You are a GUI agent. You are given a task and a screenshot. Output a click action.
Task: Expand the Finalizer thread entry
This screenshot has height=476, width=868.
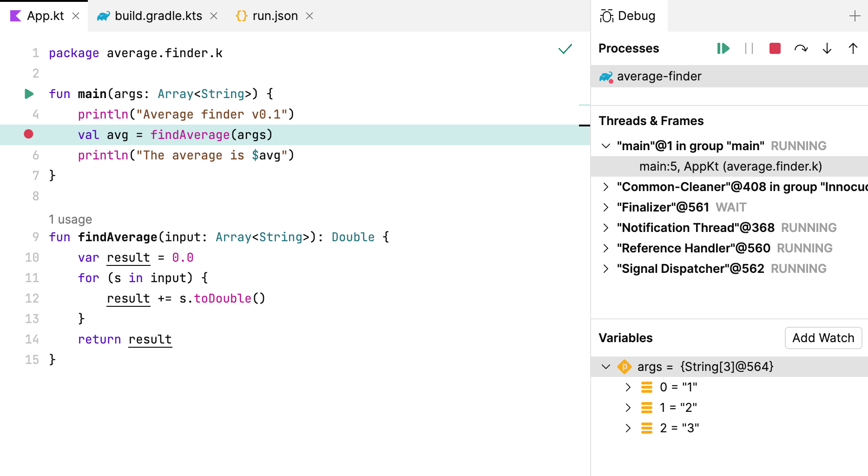pyautogui.click(x=605, y=207)
